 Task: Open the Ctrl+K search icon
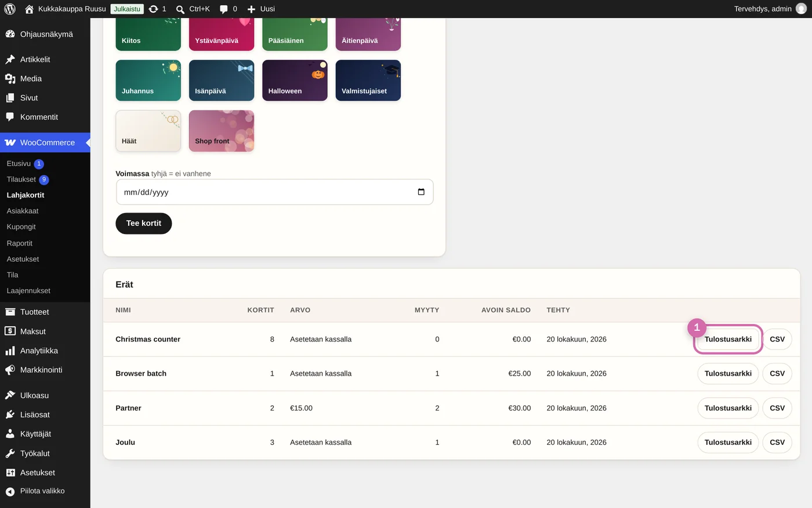(180, 9)
